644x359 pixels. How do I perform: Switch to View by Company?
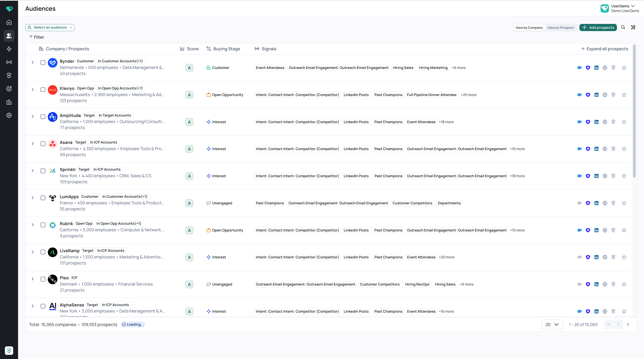click(529, 28)
